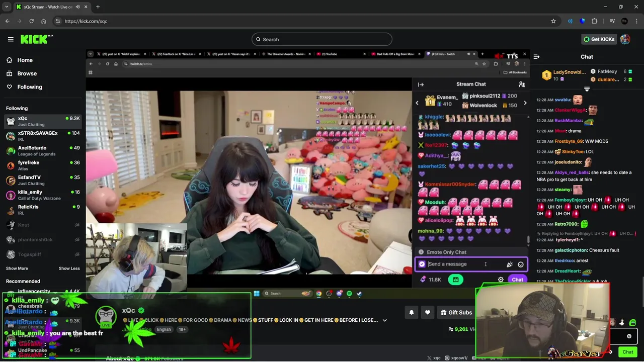Reload the kick.com page

point(31,21)
